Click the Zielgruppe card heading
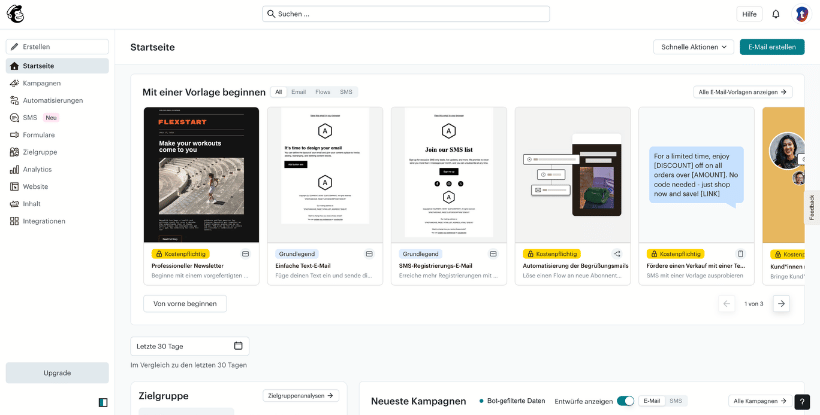The width and height of the screenshot is (820, 415). click(x=164, y=396)
